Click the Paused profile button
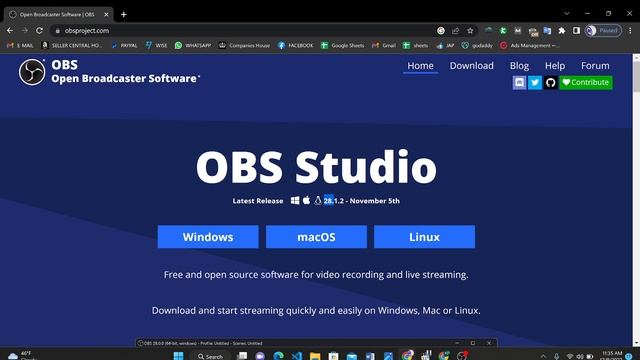This screenshot has width=640, height=360. coord(603,31)
